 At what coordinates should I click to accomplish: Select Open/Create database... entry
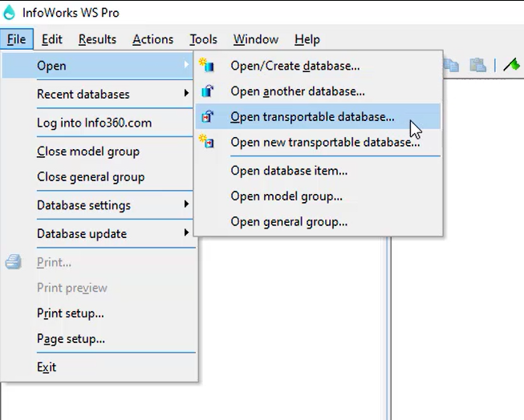(318, 66)
